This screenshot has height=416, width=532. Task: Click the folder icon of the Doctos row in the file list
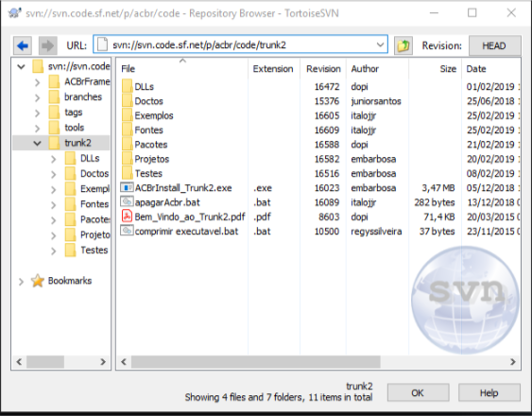[128, 101]
